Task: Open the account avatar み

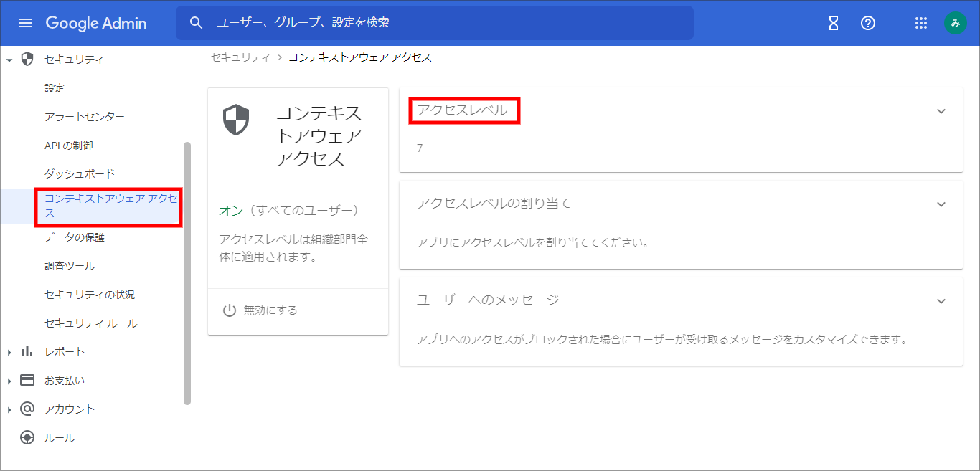Action: pyautogui.click(x=955, y=23)
